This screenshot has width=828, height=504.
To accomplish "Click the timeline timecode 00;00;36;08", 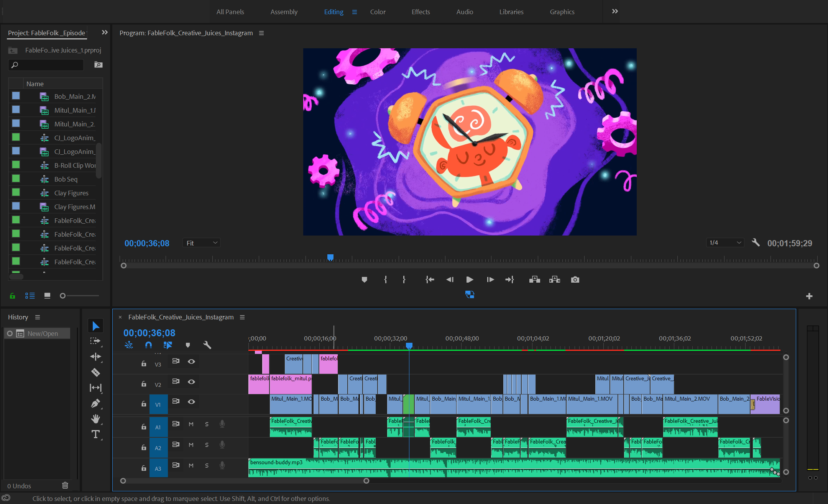I will pyautogui.click(x=149, y=333).
